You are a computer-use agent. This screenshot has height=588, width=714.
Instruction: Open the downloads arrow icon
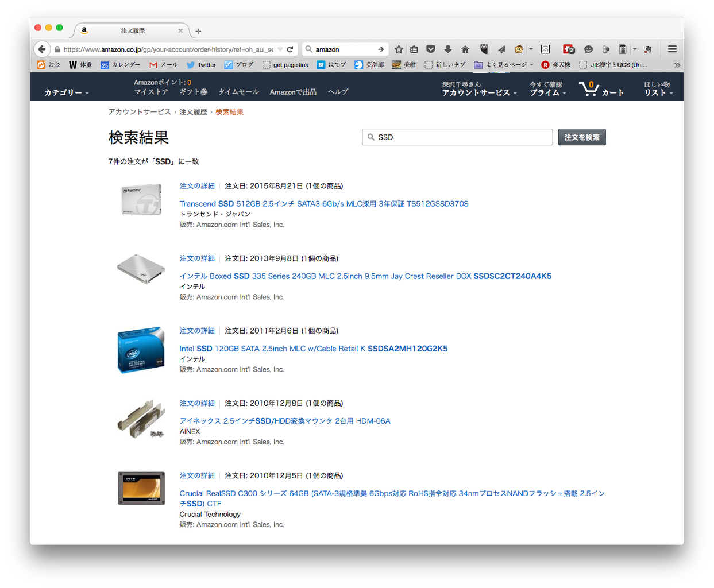tap(448, 49)
